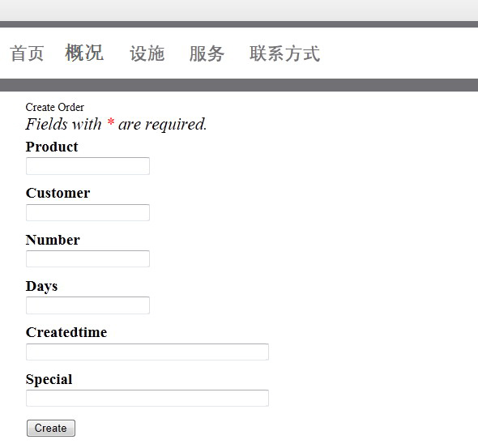Image resolution: width=478 pixels, height=448 pixels.
Task: Click the Number field label
Action: click(53, 240)
